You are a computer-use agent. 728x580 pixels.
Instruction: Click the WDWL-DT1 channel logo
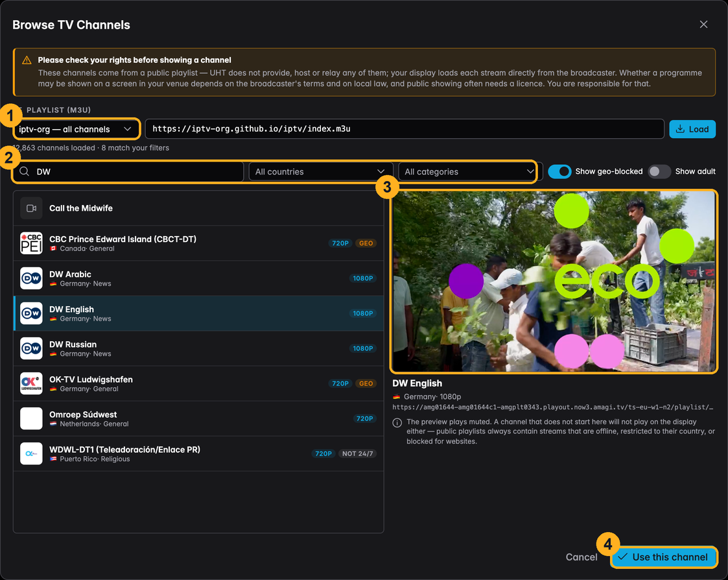coord(31,453)
